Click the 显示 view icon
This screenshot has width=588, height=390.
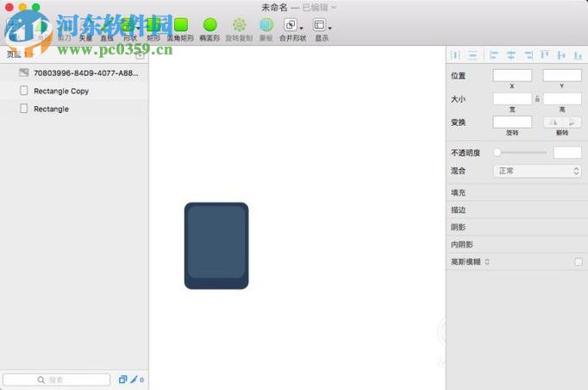click(320, 25)
